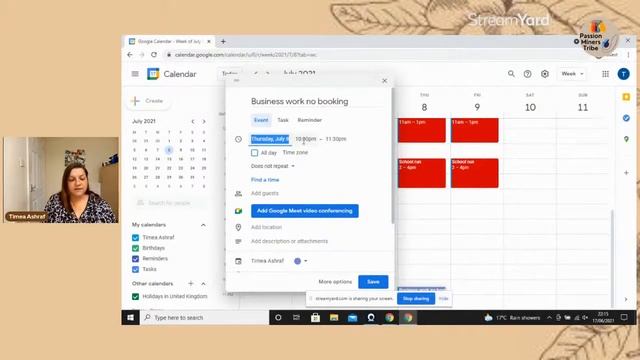Open the main menu hamburger icon
Viewport: 640px width, 360px height.
(x=135, y=74)
